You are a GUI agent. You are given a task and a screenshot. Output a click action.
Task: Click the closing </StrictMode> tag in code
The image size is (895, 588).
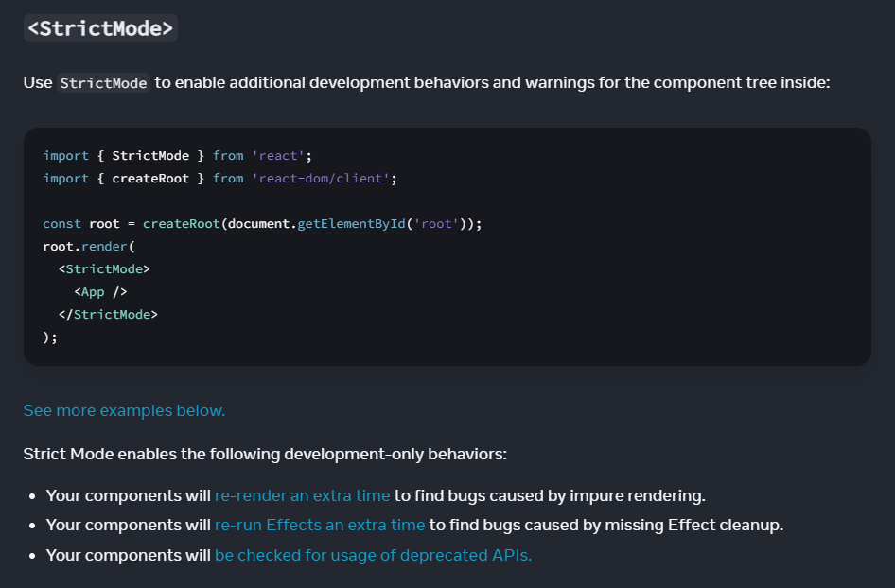point(108,314)
